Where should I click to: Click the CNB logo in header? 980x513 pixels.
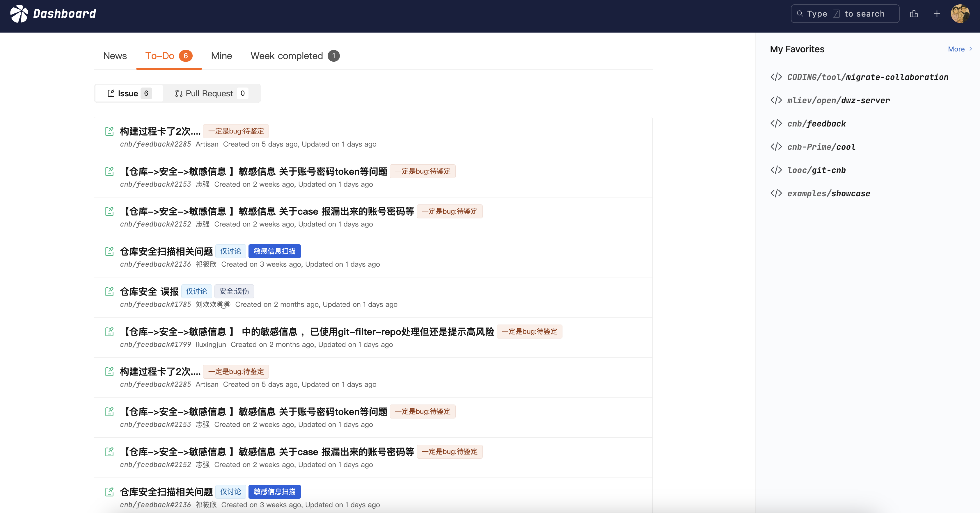tap(19, 14)
